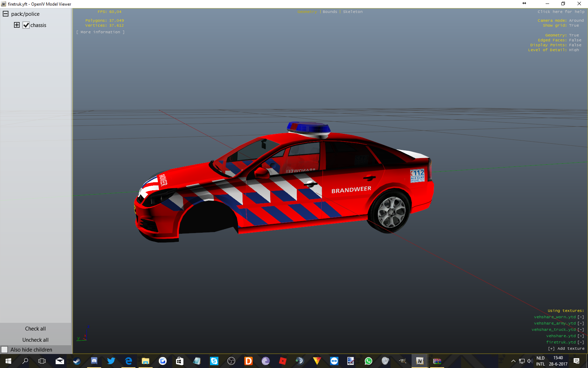Open the Twitter app on taskbar
The image size is (588, 368).
coord(111,361)
